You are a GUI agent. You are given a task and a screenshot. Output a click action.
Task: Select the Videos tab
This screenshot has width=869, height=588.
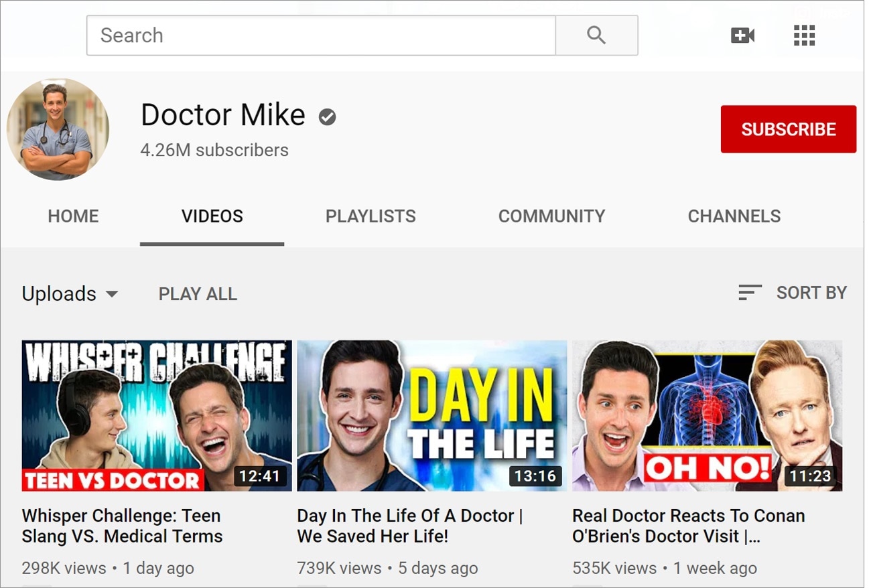coord(212,216)
